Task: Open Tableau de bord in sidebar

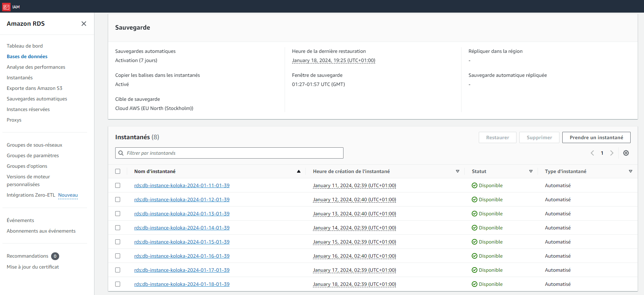Action: pos(25,46)
